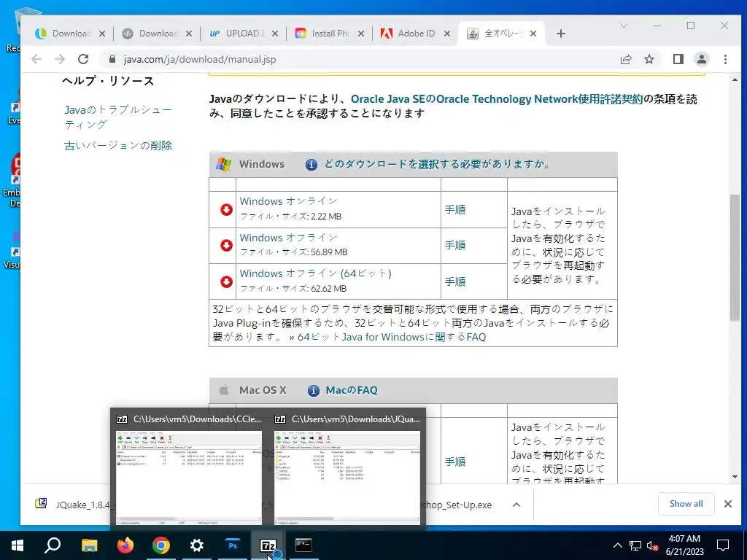Launch Firefox from the taskbar
This screenshot has width=747, height=560.
click(125, 545)
